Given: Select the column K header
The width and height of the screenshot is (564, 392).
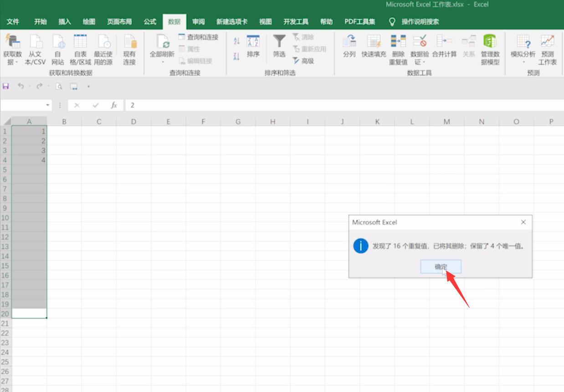Looking at the screenshot, I should tap(377, 122).
